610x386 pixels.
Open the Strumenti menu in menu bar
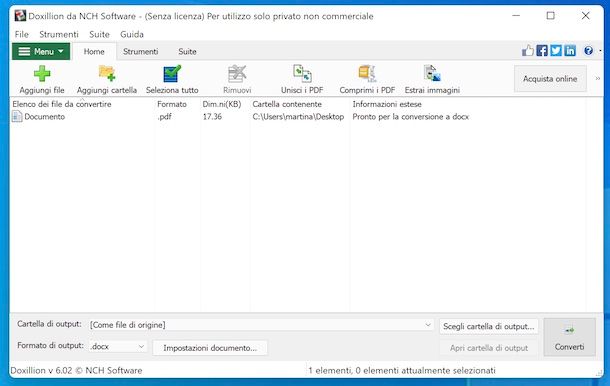click(59, 34)
